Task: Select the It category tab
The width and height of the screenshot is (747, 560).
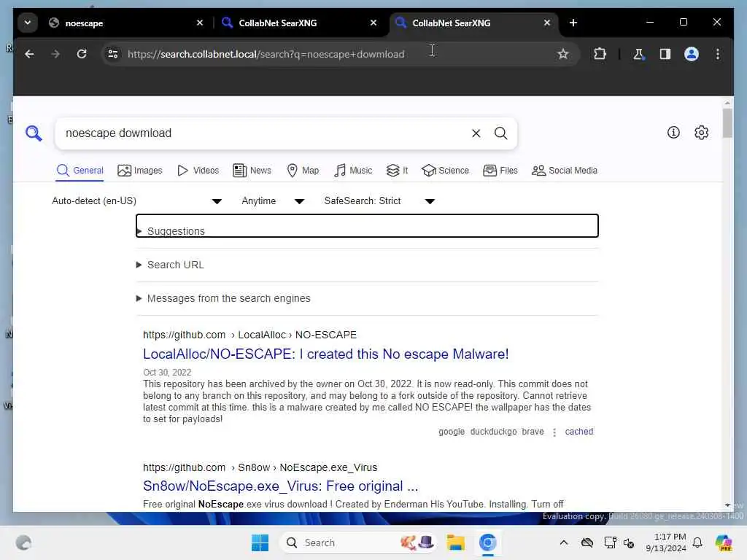Action: point(397,171)
